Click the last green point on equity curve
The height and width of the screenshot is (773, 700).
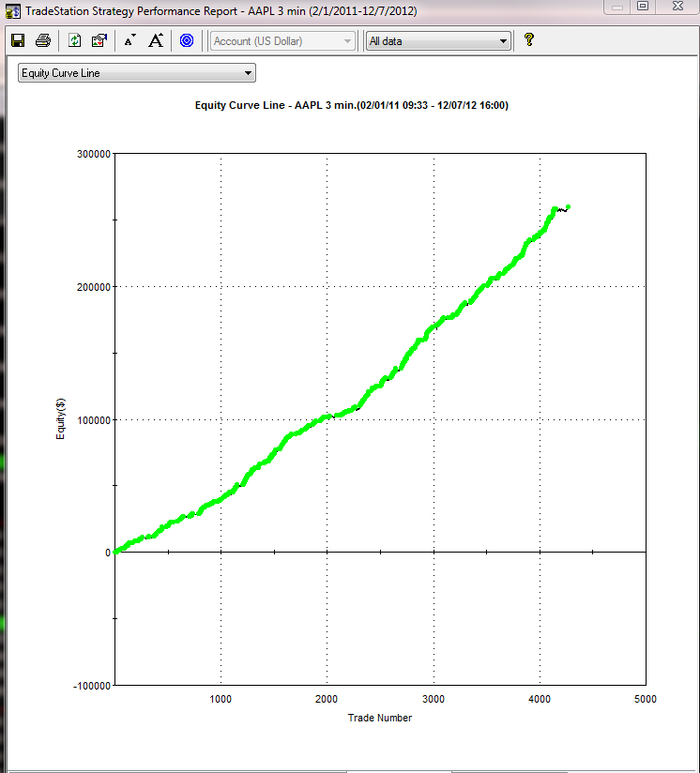[569, 207]
